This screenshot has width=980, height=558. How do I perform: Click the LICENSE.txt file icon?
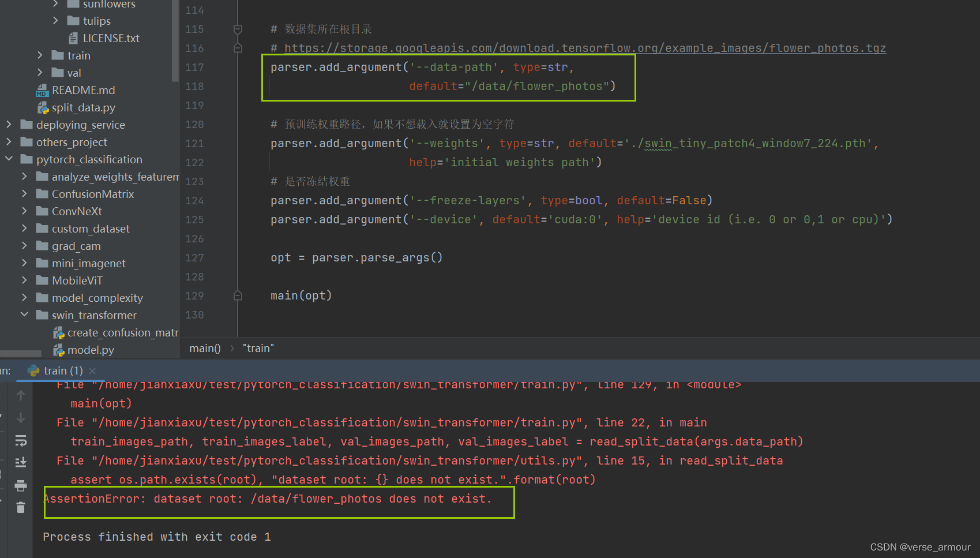[73, 38]
